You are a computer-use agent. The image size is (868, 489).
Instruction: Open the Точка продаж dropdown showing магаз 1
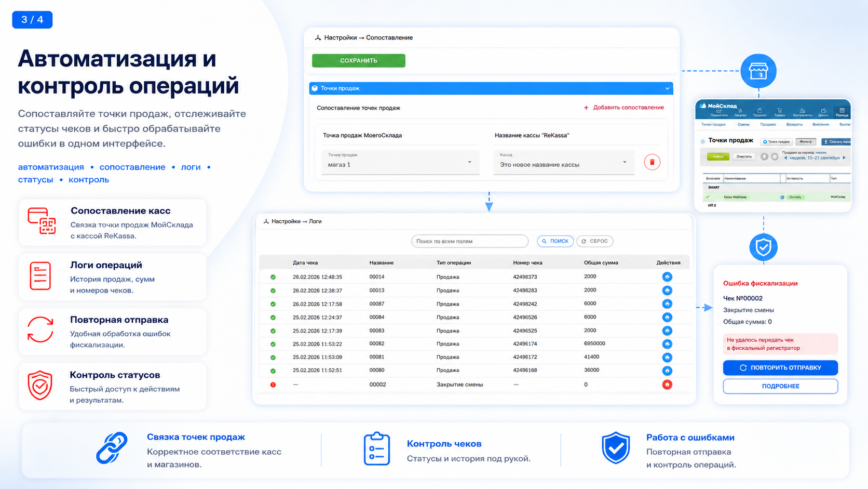click(x=400, y=162)
